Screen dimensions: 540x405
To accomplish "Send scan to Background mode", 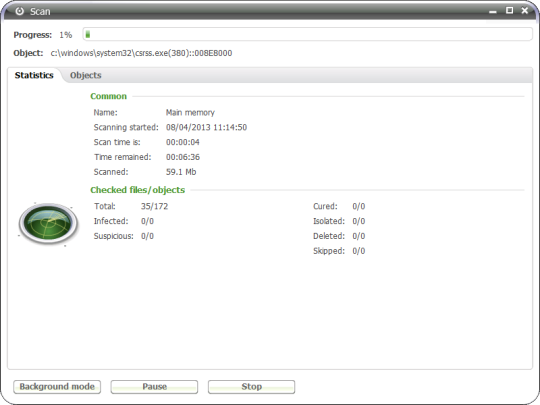I will coord(57,387).
